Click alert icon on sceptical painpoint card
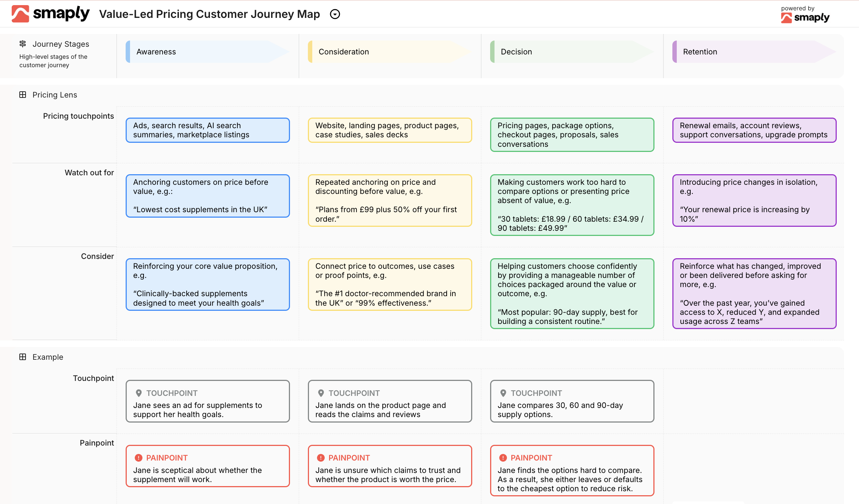 138,458
